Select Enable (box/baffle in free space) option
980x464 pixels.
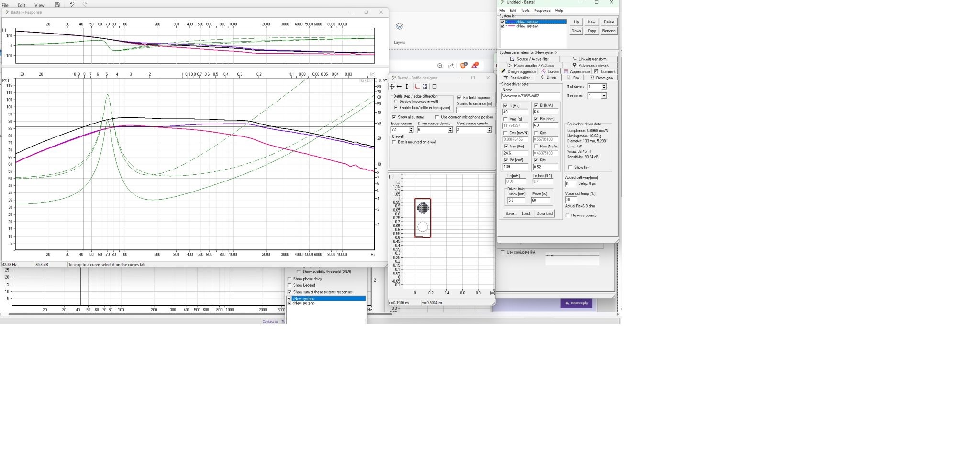point(396,108)
